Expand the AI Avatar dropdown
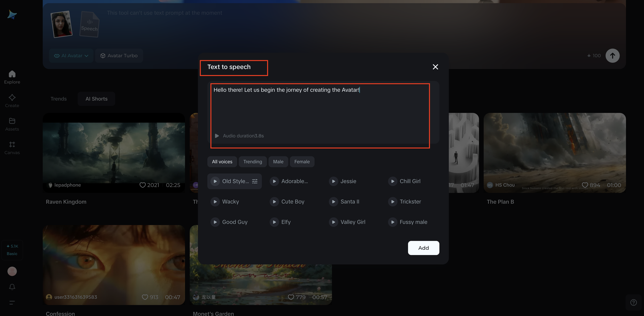Viewport: 644px width, 316px height. tap(71, 55)
